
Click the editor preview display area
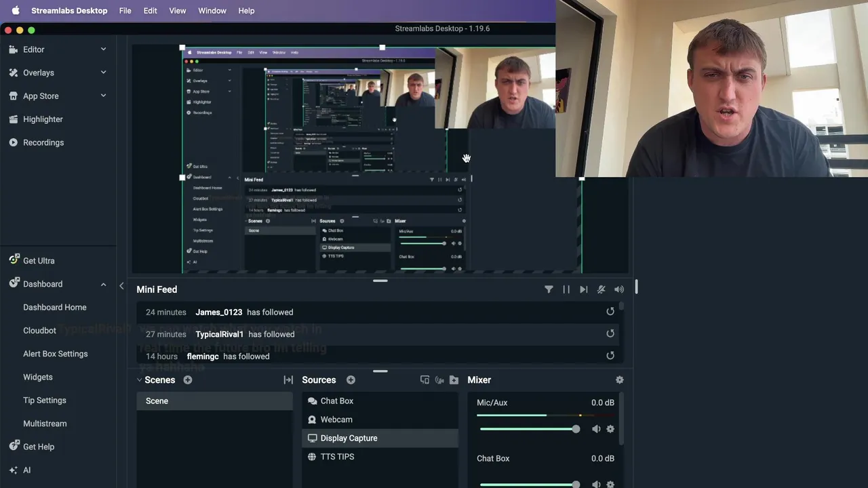point(380,159)
